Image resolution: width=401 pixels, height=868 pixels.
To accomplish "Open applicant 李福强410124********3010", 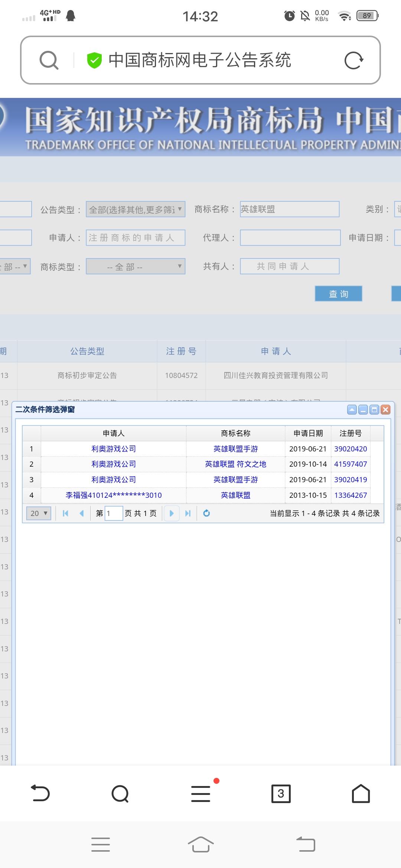I will pyautogui.click(x=114, y=495).
